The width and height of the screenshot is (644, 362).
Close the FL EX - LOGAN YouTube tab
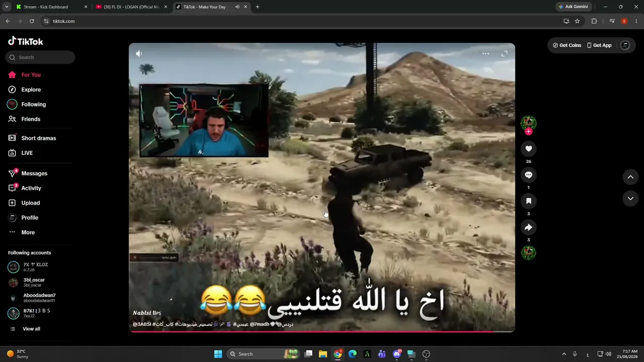pos(165,7)
